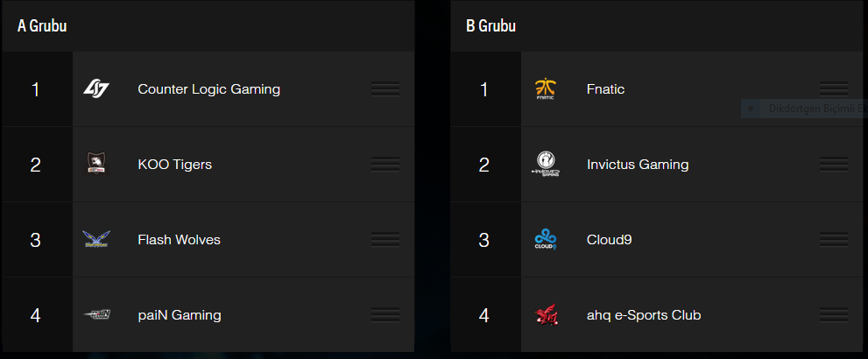Select the drag handle for ahq e-Sports Club

[834, 314]
